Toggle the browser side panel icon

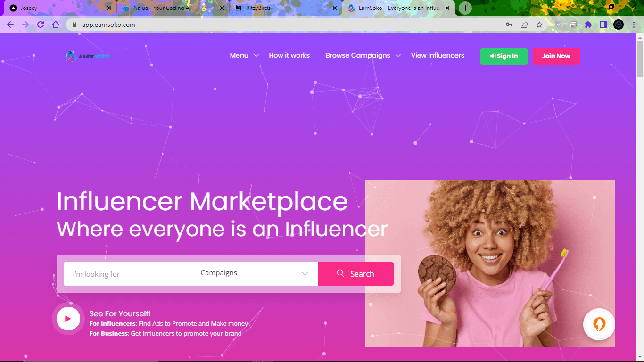pos(603,25)
